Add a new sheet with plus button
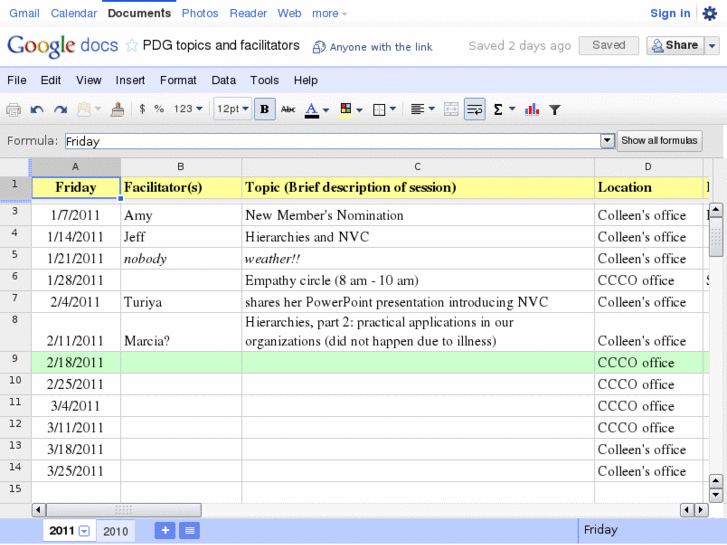 [x=165, y=530]
